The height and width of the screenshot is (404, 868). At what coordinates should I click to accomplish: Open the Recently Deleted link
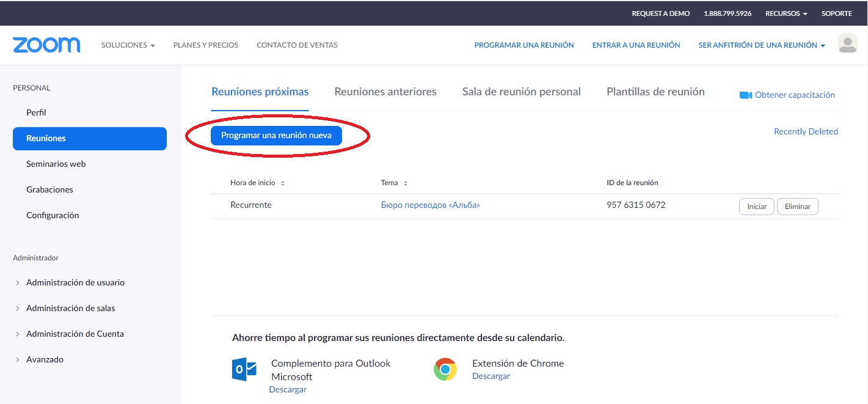tap(806, 131)
